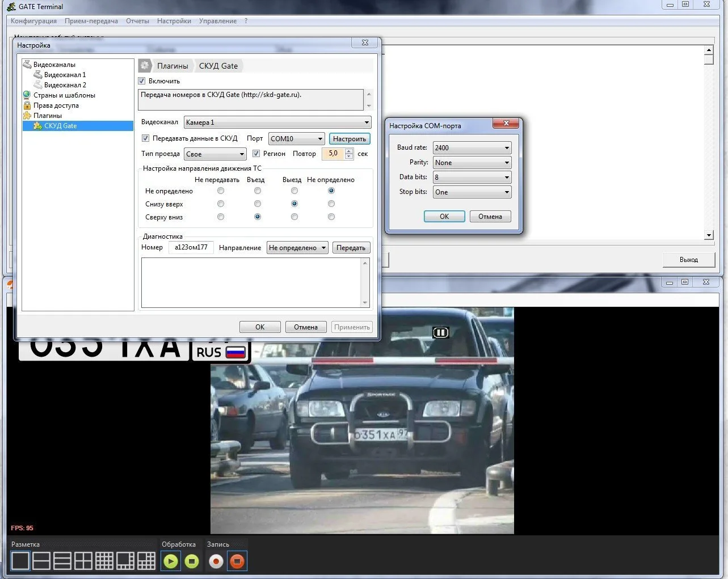This screenshot has width=728, height=579.
Task: Click the Передать button
Action: (x=351, y=248)
